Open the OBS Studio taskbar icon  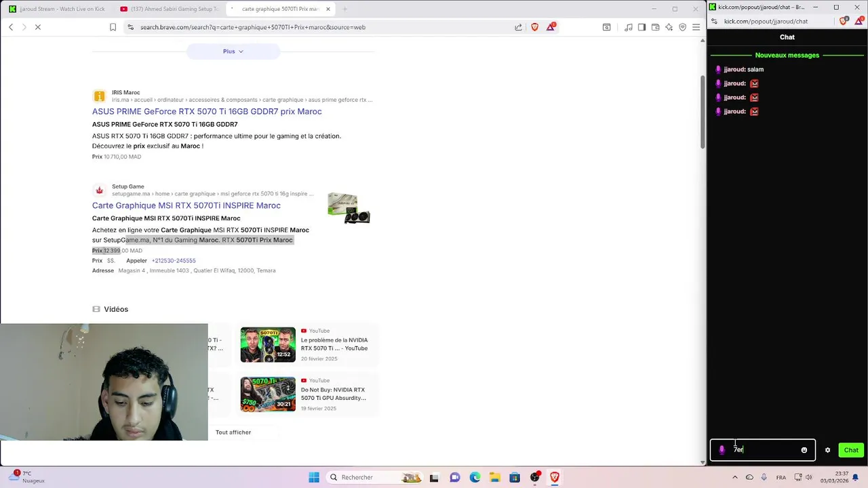(x=535, y=477)
